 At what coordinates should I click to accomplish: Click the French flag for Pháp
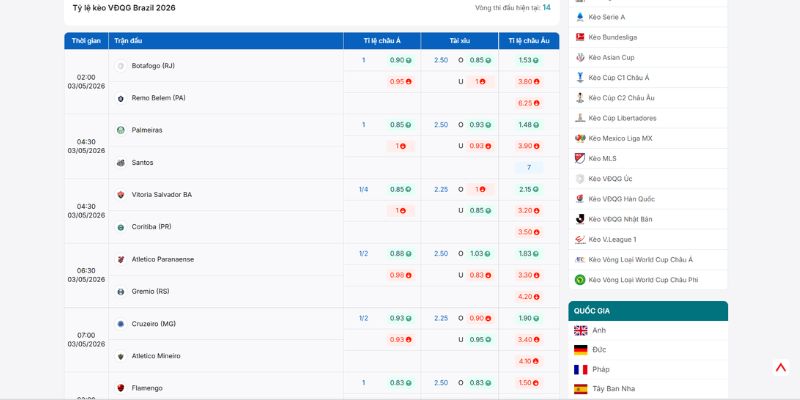click(x=581, y=369)
